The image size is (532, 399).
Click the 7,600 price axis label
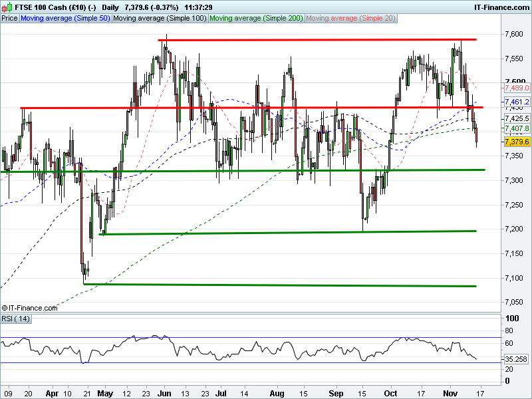click(x=514, y=34)
